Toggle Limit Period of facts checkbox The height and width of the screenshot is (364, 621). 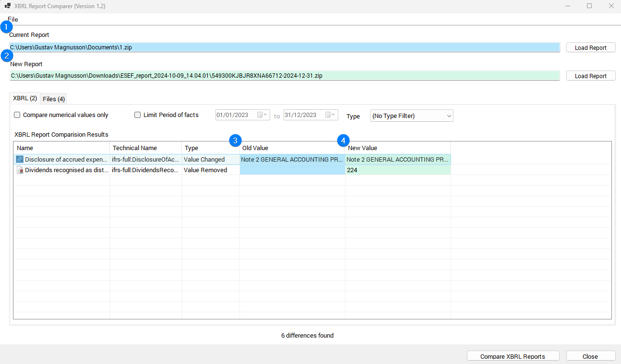[x=138, y=115]
